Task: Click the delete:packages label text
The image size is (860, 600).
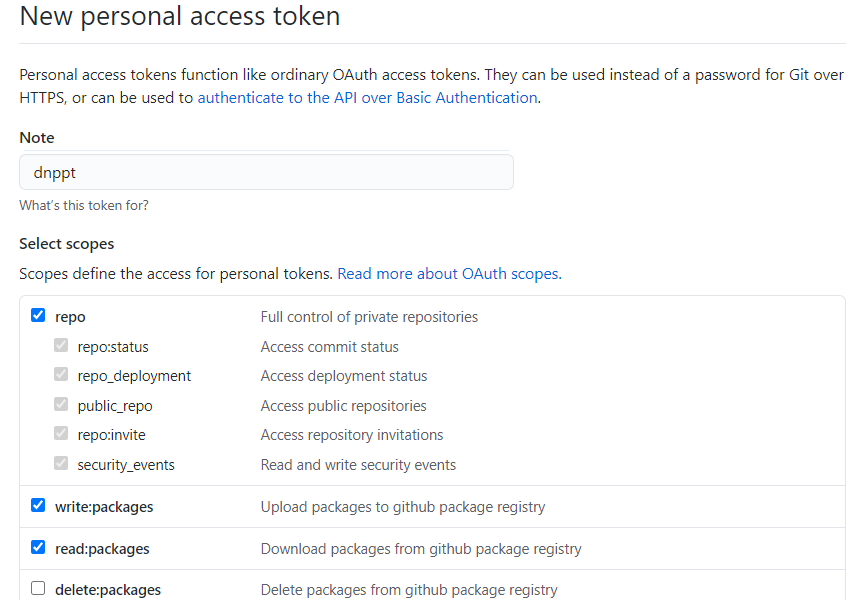Action: [108, 590]
